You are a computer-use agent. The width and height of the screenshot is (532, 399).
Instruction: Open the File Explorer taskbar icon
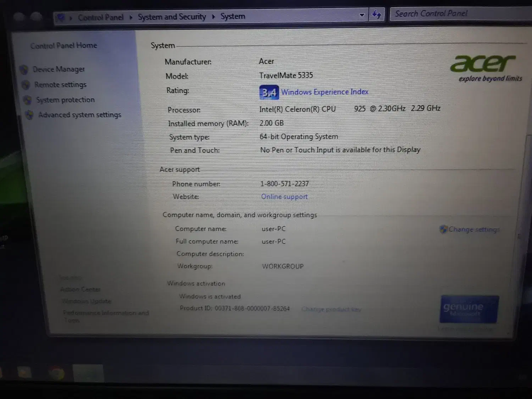[x=24, y=372]
